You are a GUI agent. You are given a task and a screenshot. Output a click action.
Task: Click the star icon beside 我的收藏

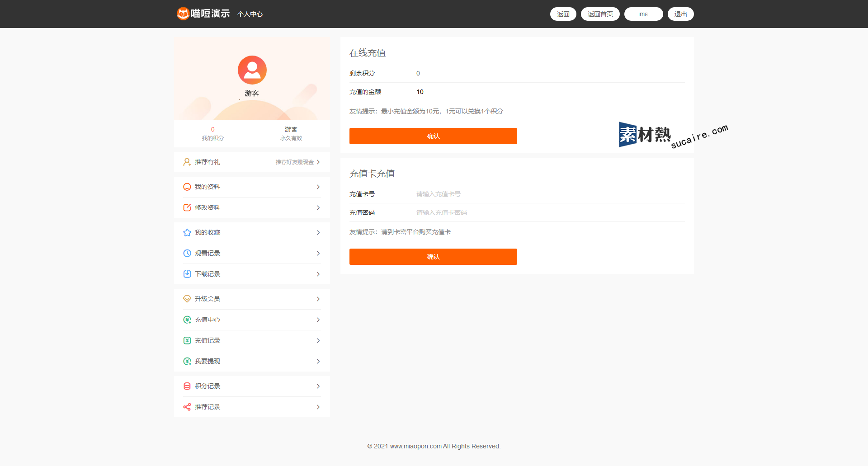tap(187, 233)
